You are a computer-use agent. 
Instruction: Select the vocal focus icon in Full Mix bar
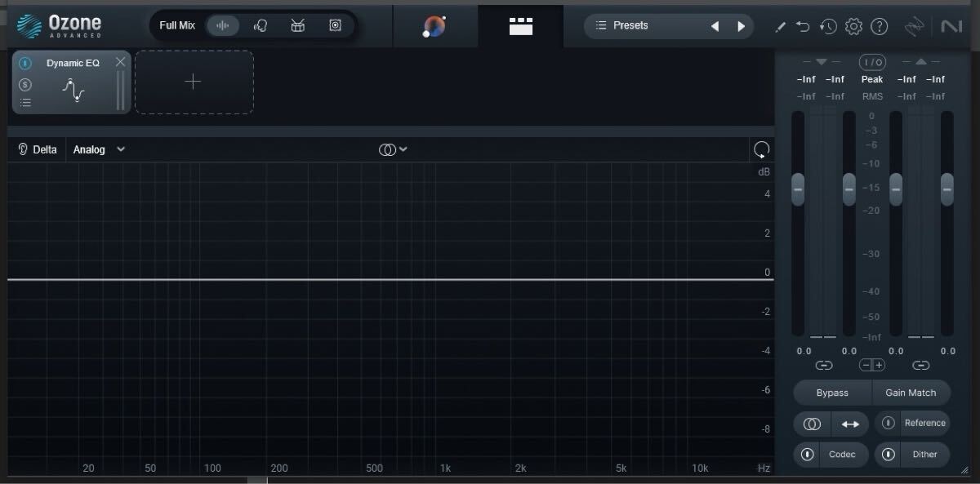[x=261, y=25]
